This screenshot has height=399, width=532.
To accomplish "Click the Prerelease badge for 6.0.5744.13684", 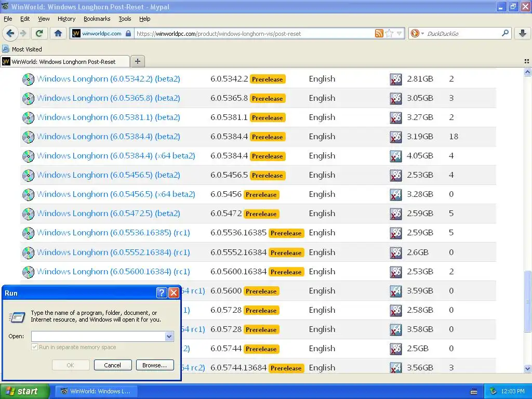I will [x=286, y=368].
